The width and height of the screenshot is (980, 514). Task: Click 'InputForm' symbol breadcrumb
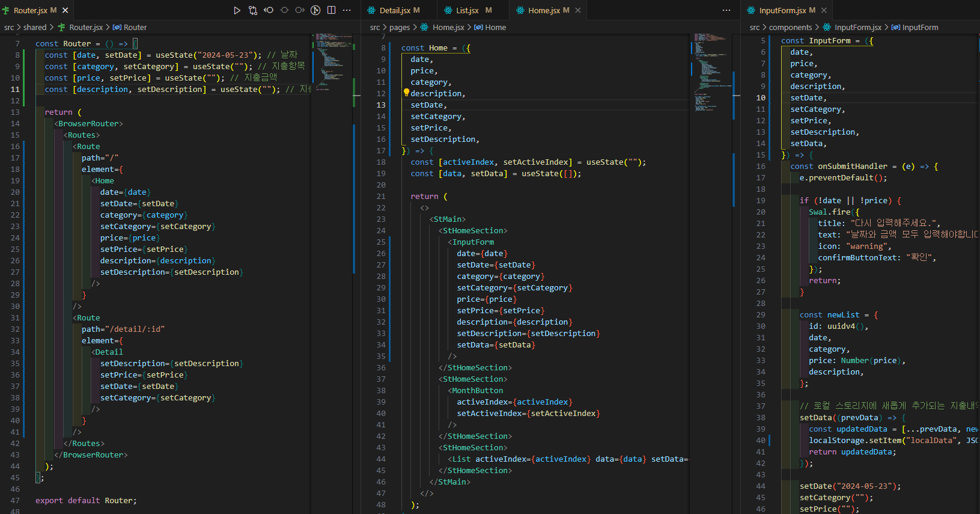tap(915, 27)
